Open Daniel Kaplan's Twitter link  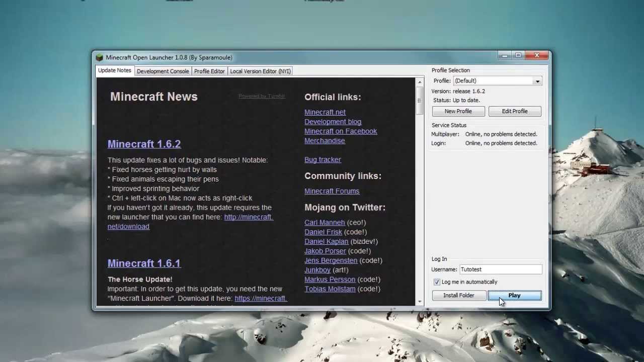tap(326, 242)
